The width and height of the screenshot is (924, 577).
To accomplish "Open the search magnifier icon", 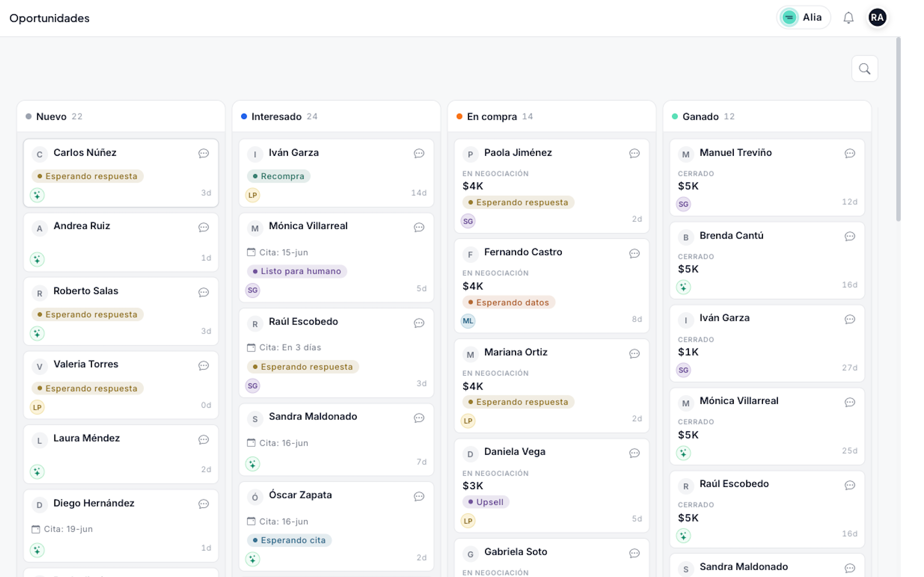I will pyautogui.click(x=864, y=69).
